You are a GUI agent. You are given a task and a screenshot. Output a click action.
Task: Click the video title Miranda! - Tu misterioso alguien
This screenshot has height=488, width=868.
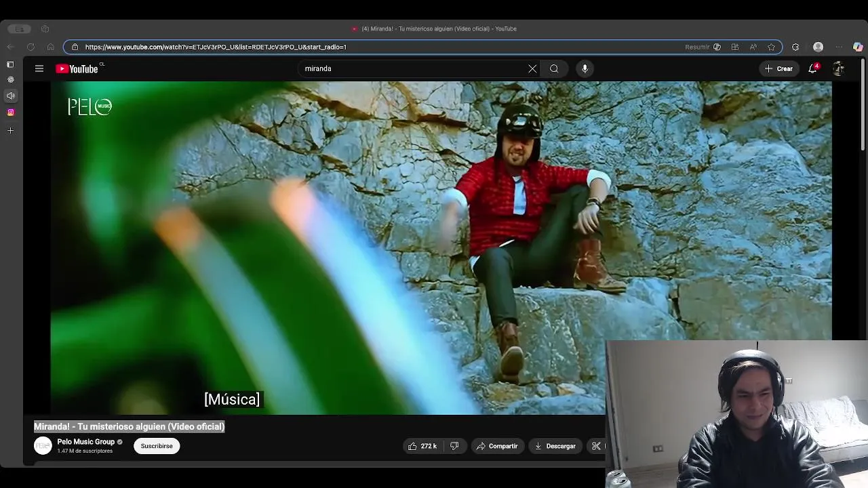tap(129, 426)
